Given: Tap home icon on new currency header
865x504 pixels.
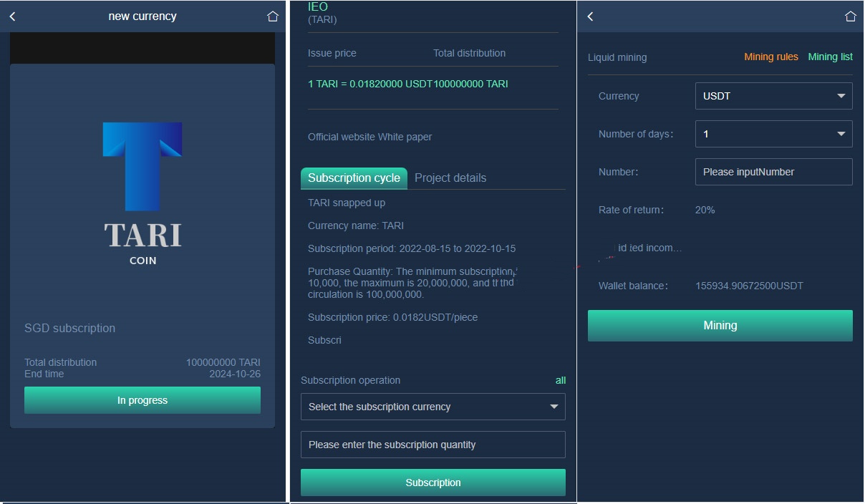Looking at the screenshot, I should [272, 16].
